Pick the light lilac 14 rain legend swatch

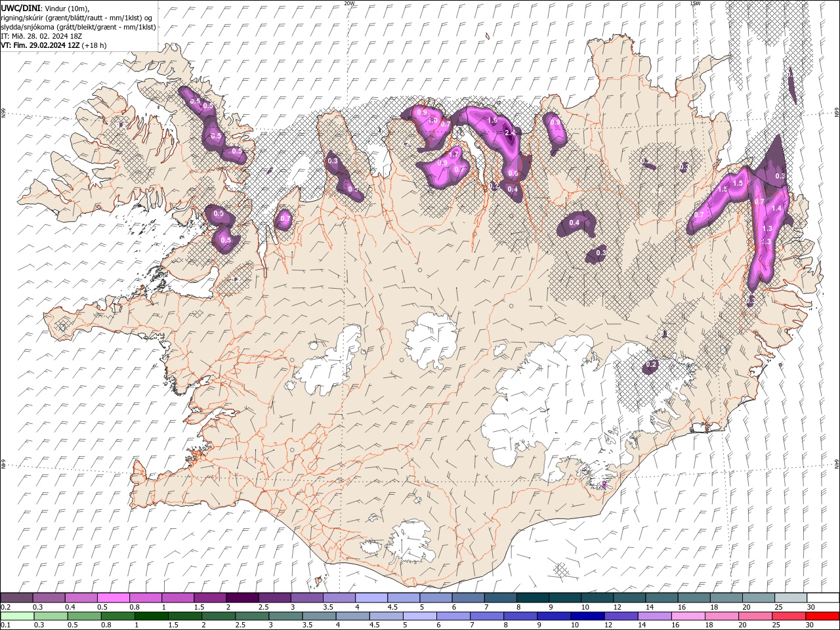point(654,616)
